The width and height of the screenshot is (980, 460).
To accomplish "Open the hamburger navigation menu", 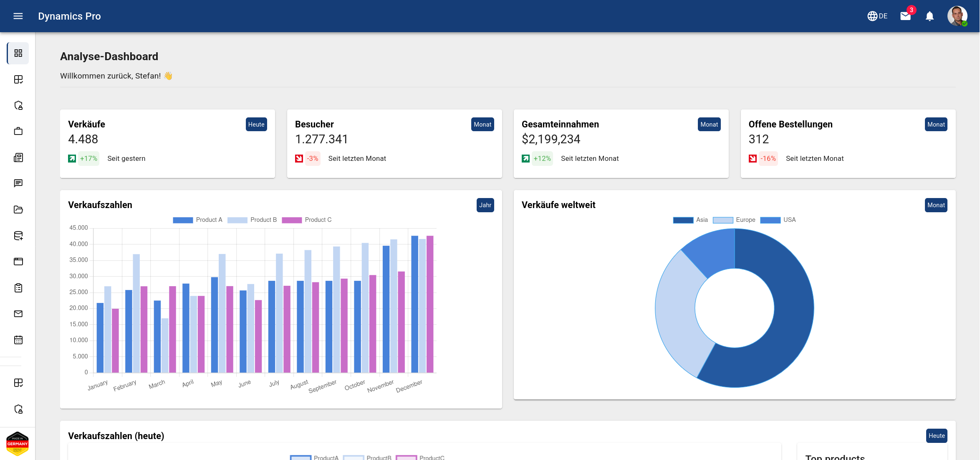I will (18, 16).
